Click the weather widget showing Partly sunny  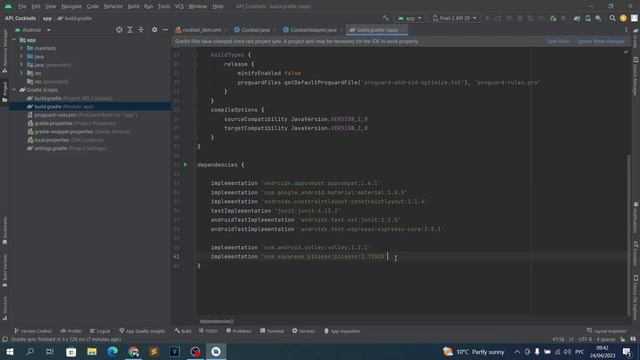474,351
